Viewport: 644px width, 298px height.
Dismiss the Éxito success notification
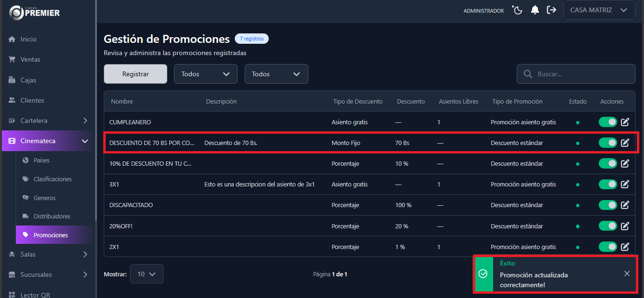627,274
